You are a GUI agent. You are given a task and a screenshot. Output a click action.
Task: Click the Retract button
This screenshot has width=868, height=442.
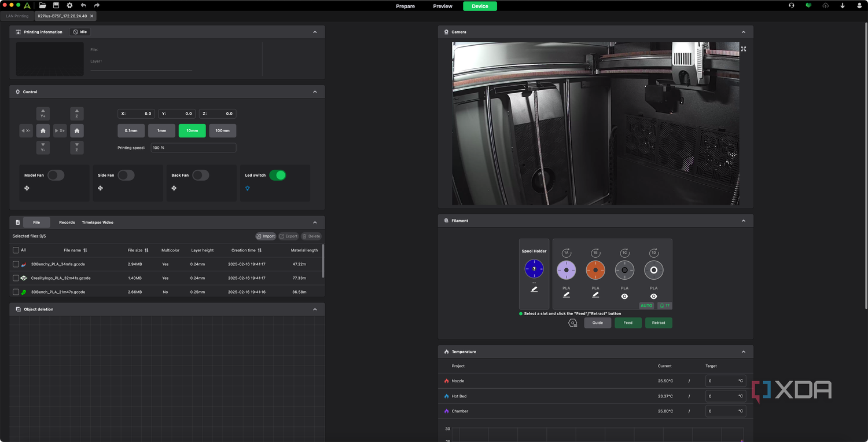659,323
